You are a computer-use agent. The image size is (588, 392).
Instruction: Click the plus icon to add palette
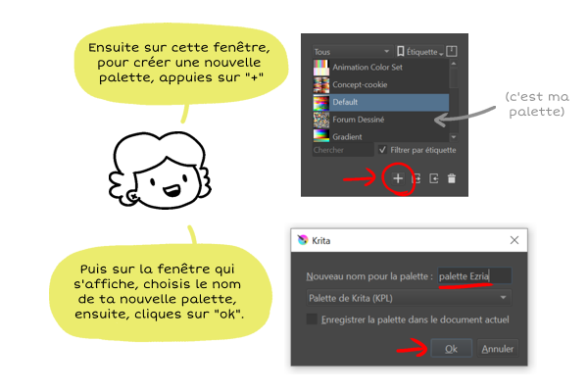398,178
